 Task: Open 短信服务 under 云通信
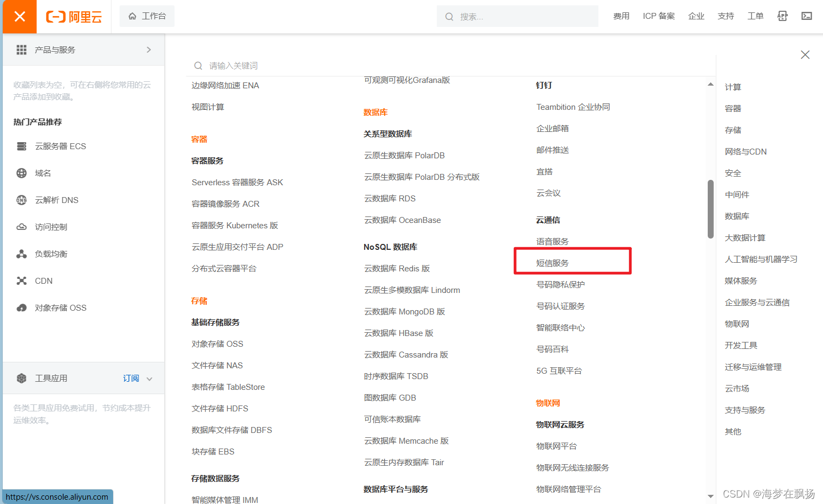point(553,263)
